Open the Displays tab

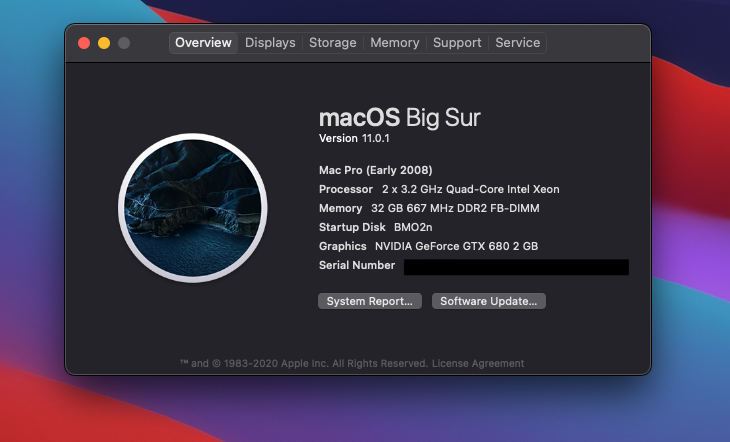[270, 43]
